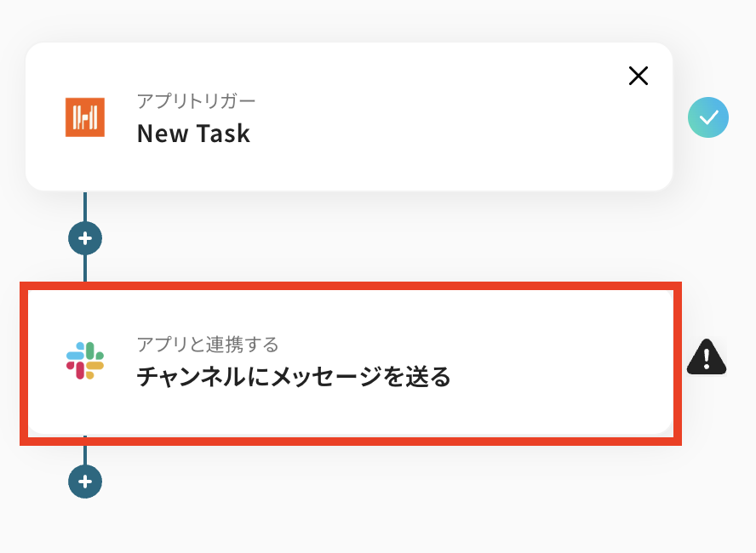Click the black warning triangle icon
Screen dimensions: 756x553
(707, 358)
